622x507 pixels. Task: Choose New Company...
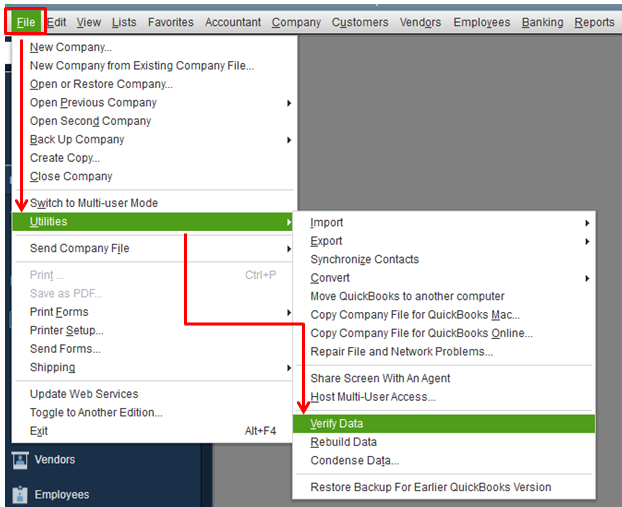pos(155,47)
